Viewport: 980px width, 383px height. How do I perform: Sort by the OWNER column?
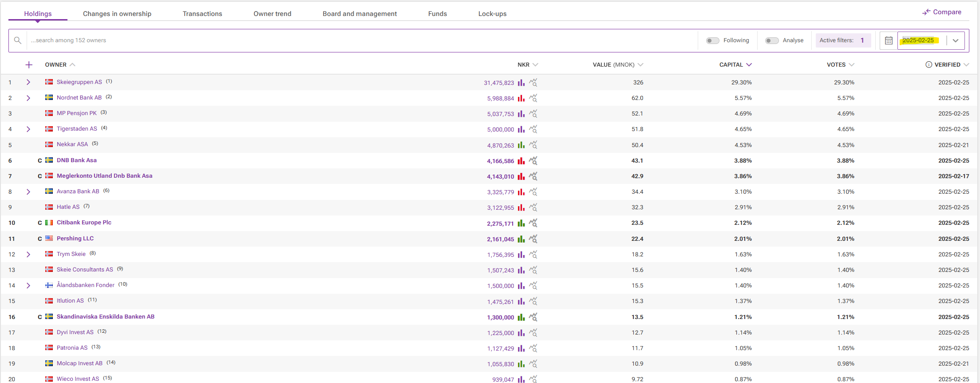[60, 65]
